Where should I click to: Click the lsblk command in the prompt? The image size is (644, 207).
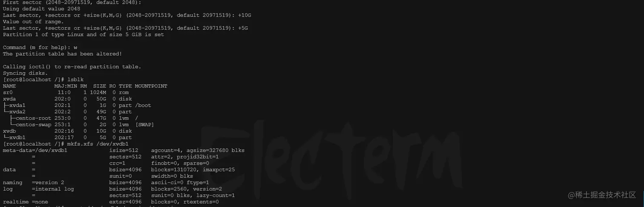click(x=75, y=79)
